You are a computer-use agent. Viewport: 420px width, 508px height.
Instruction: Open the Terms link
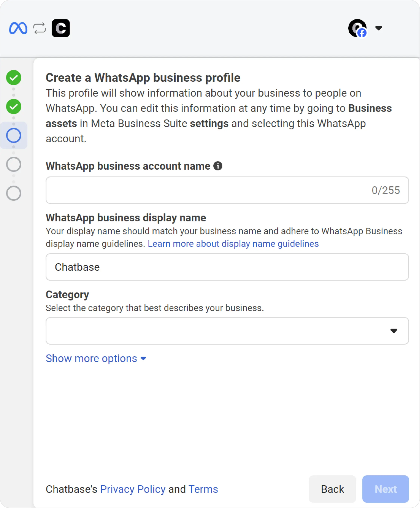pyautogui.click(x=203, y=489)
